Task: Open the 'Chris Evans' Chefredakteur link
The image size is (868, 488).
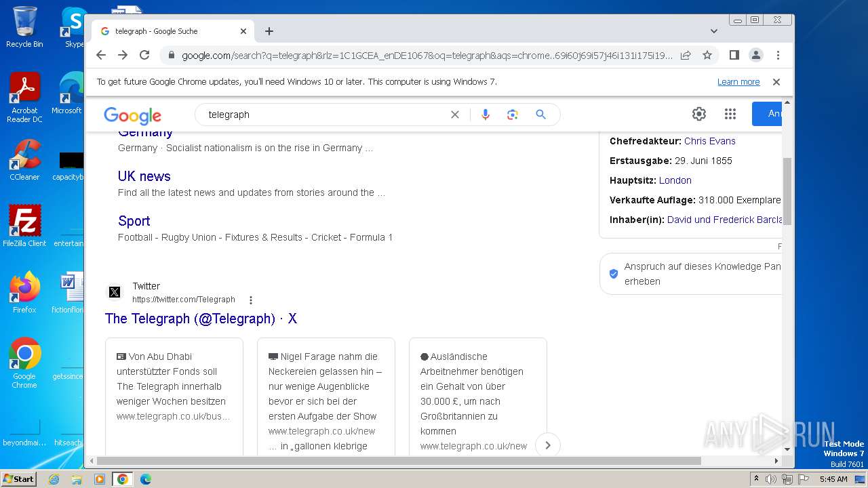Action: click(x=709, y=141)
